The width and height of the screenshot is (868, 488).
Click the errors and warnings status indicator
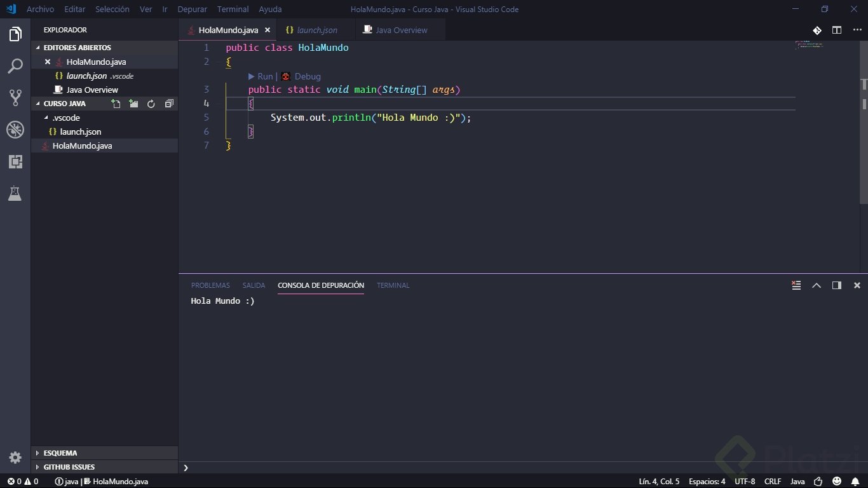pyautogui.click(x=23, y=482)
